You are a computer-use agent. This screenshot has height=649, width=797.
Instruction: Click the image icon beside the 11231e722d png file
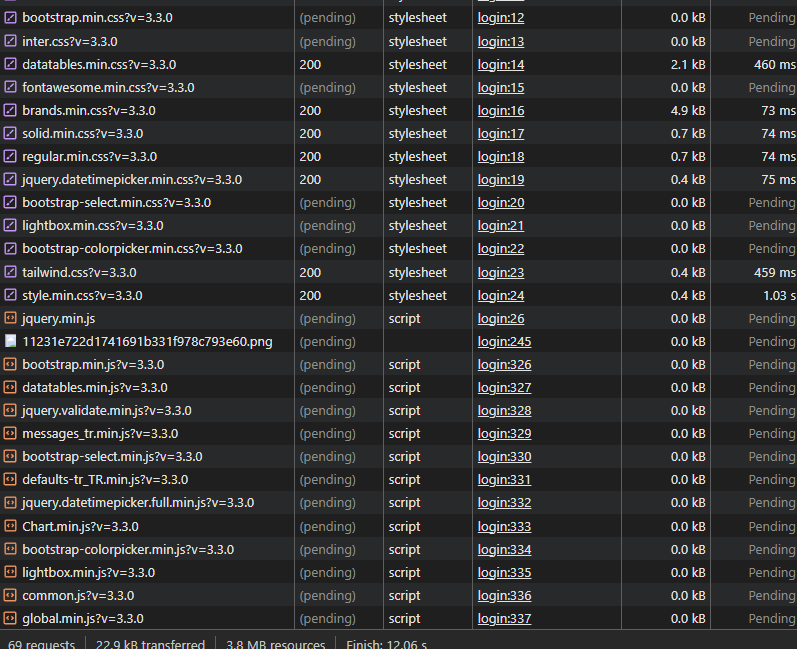10,341
